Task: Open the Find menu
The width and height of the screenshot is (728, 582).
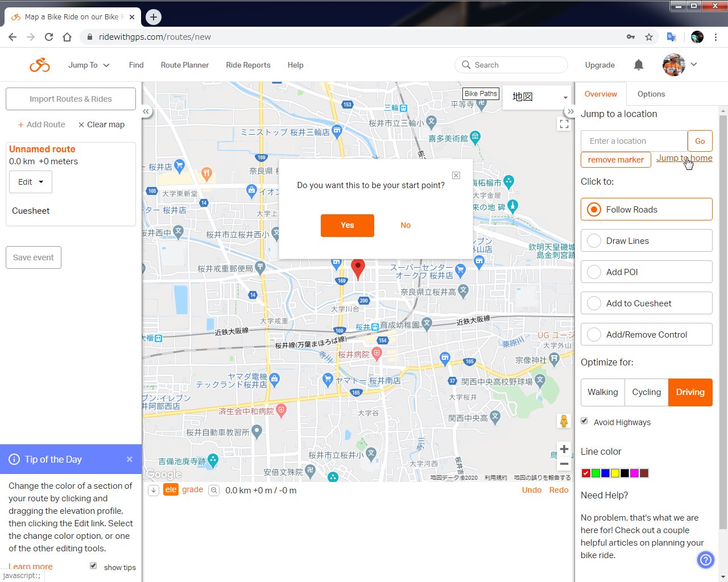Action: tap(136, 65)
